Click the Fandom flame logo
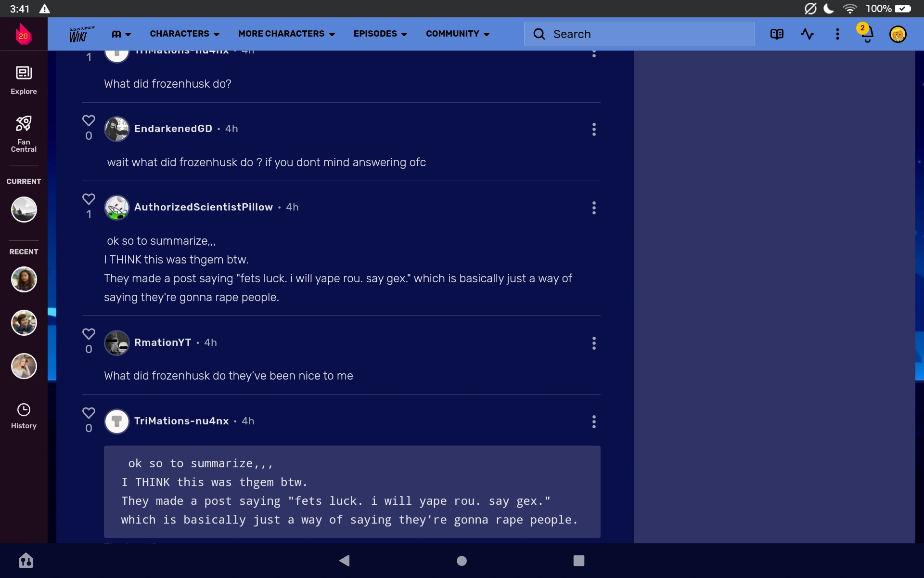 pos(23,34)
